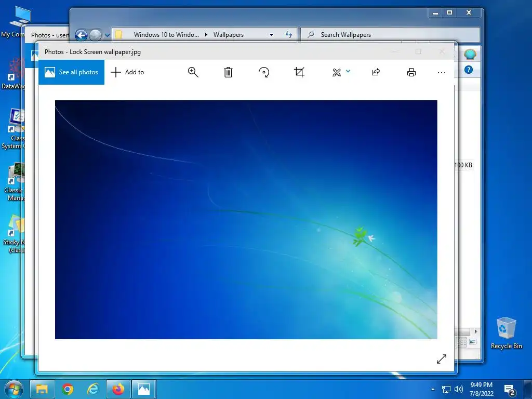Go back in Explorer window
532x399 pixels.
[x=81, y=35]
